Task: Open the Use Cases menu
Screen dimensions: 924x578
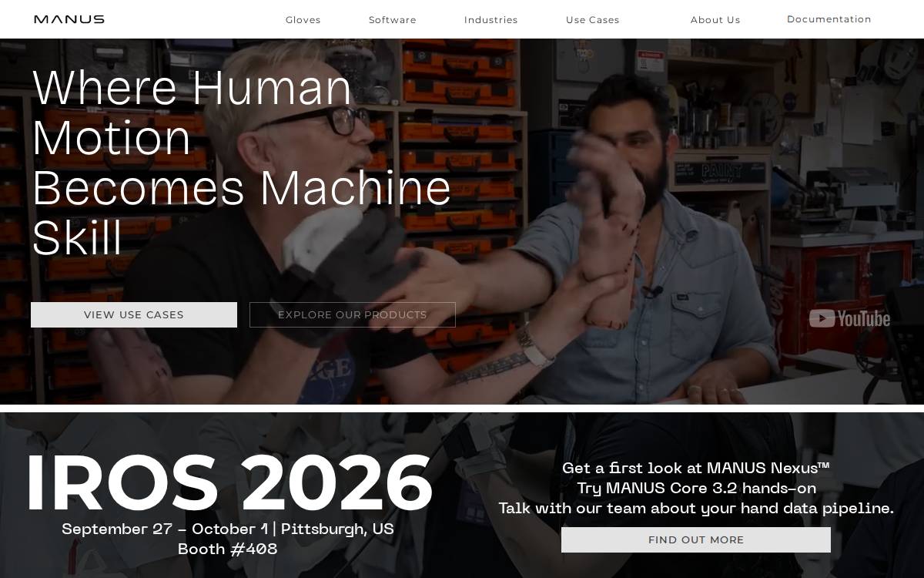Action: click(592, 20)
